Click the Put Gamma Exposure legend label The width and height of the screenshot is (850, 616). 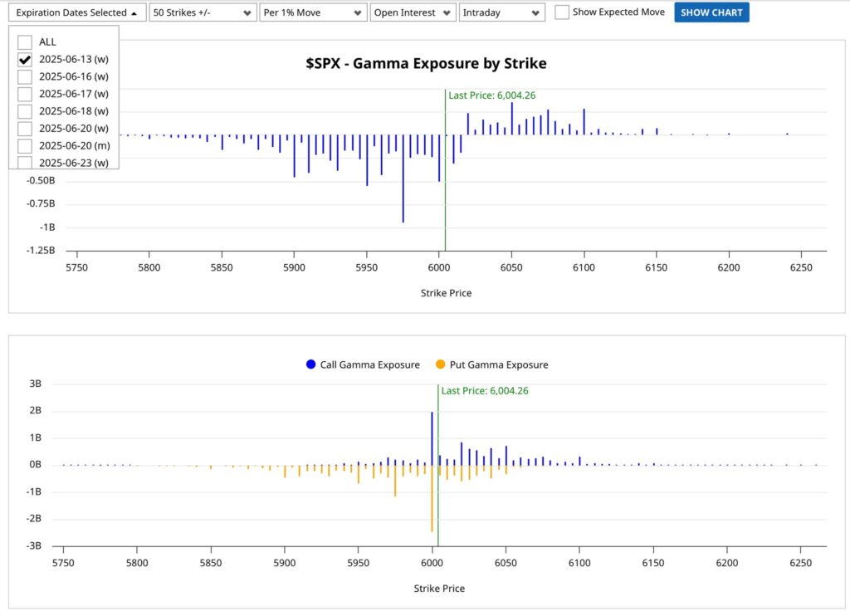pyautogui.click(x=498, y=364)
